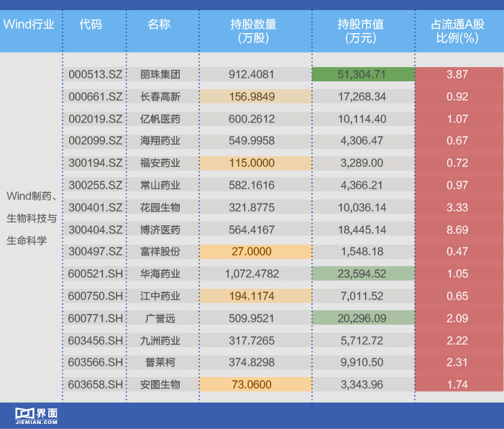Click the share count 600.2612
Image resolution: width=504 pixels, height=429 pixels.
252,119
